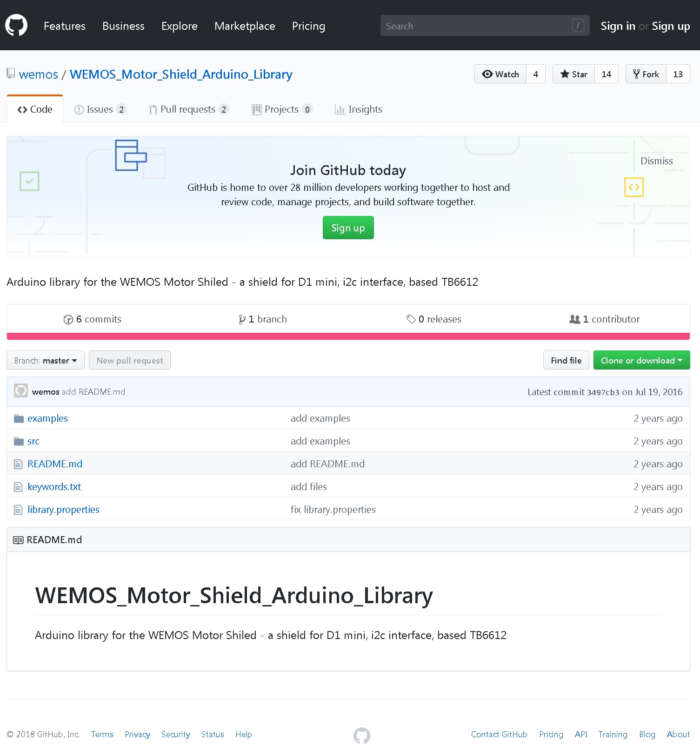The image size is (700, 747).
Task: Open the Security footer link
Action: click(x=176, y=734)
